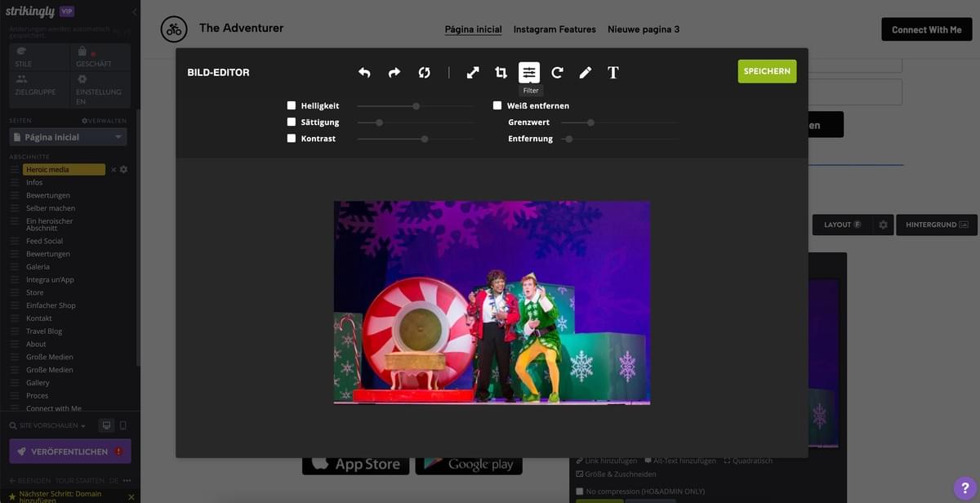Reset image with the refresh arrows icon

[424, 73]
